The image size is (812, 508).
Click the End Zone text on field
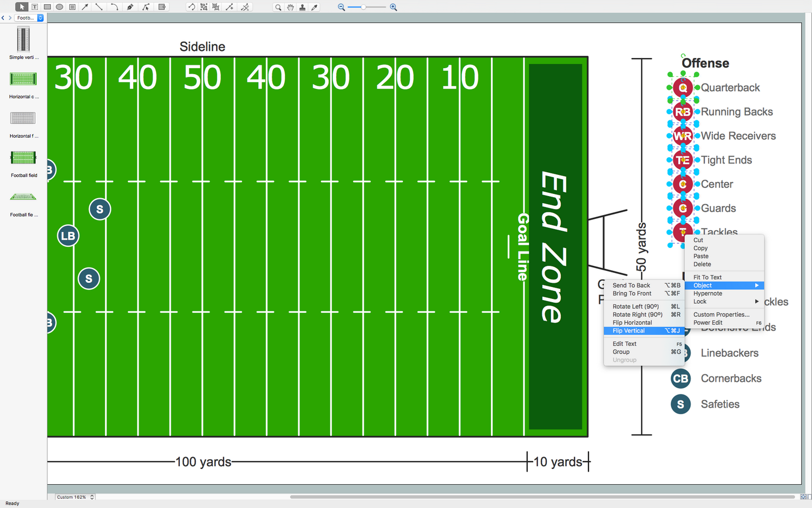coord(554,247)
